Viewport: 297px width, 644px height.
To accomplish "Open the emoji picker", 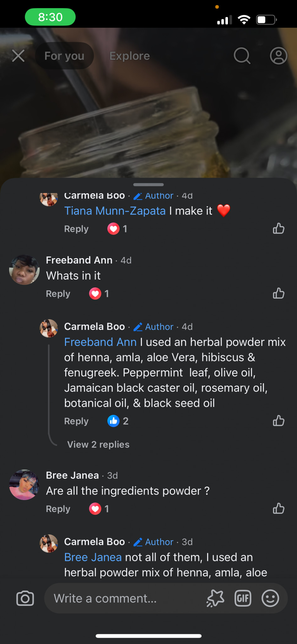I will [x=270, y=598].
